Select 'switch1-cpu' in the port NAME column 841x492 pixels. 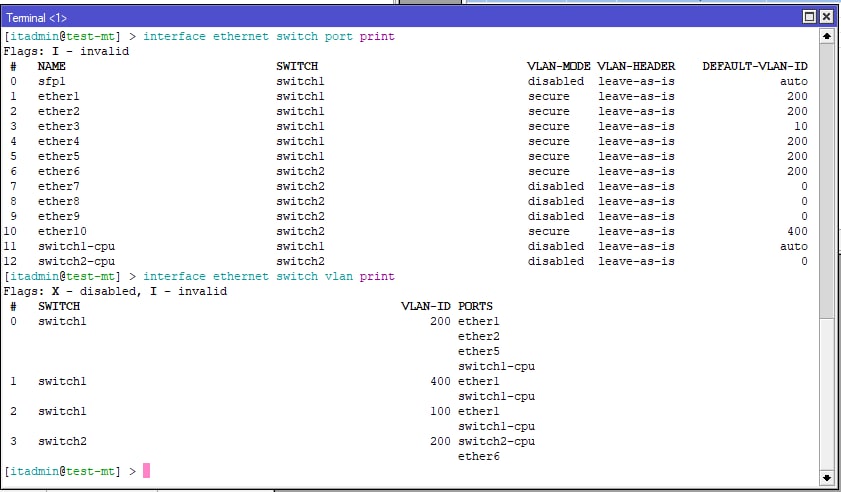[x=76, y=247]
